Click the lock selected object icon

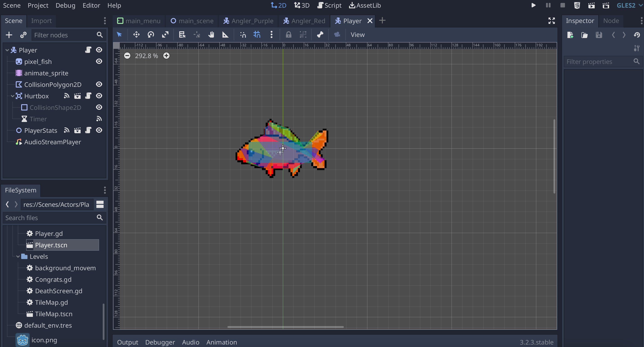coord(288,34)
